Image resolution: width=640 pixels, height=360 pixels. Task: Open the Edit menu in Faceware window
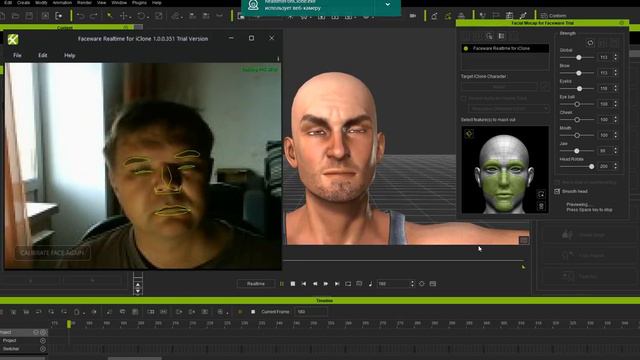pos(42,55)
